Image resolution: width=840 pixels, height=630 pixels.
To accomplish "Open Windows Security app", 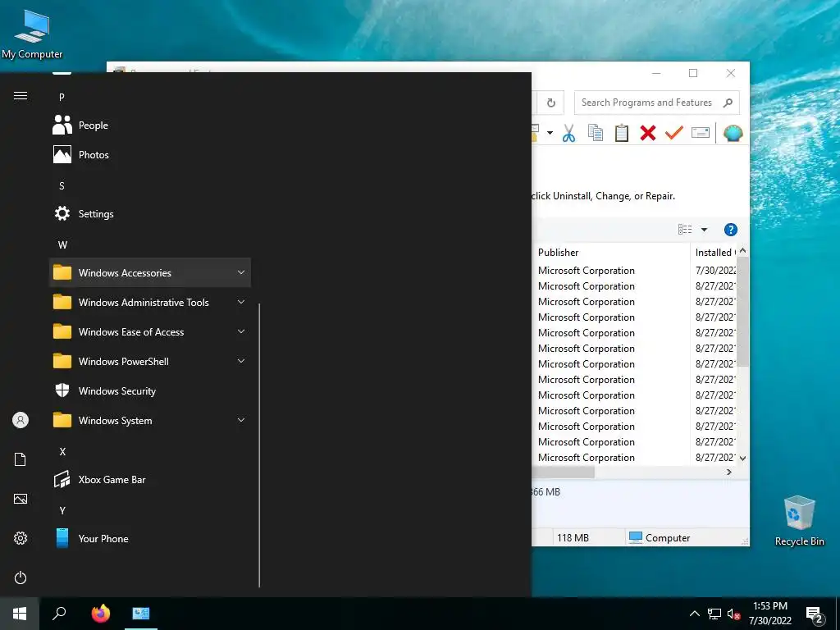I will point(150,391).
